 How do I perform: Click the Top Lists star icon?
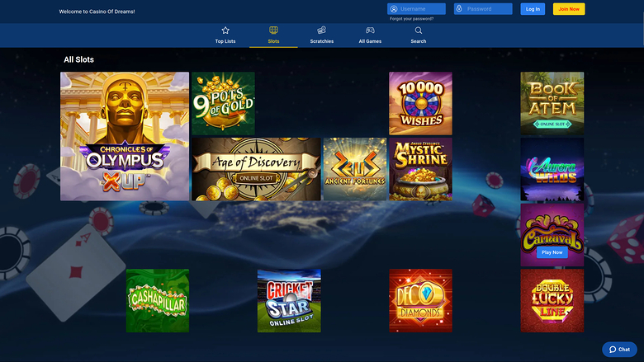(225, 31)
